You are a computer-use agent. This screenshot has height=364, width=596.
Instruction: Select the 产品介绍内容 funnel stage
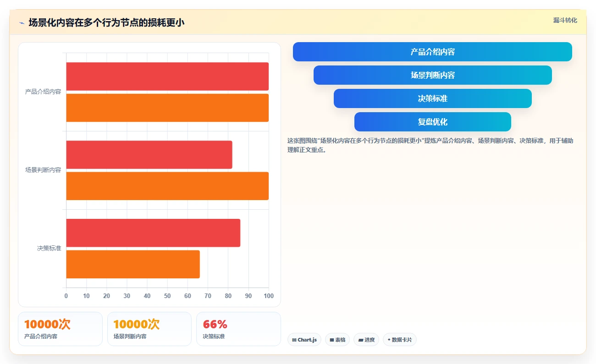432,52
